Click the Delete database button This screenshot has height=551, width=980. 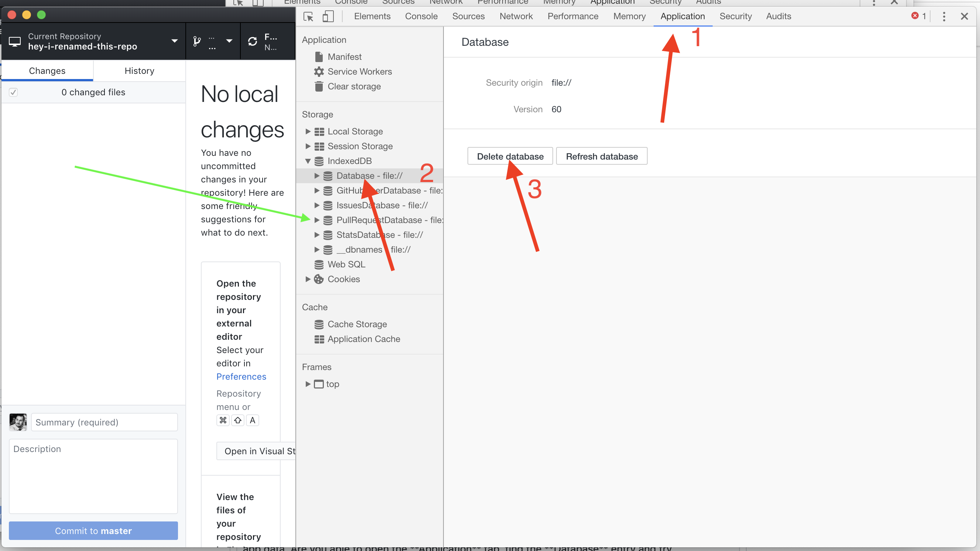510,156
